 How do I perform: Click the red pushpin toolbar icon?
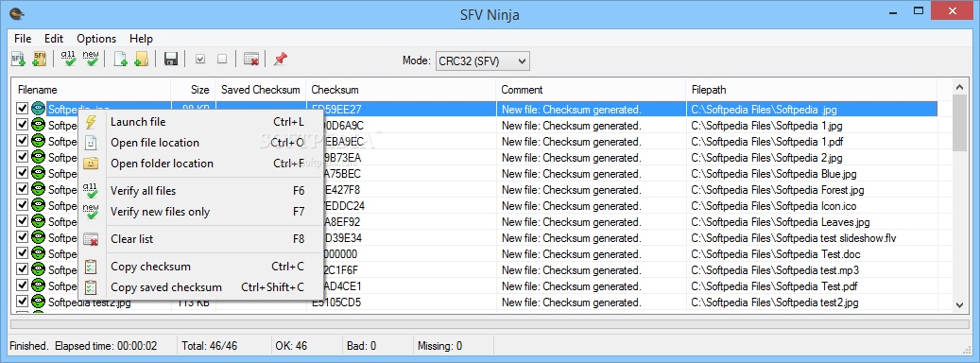click(x=281, y=60)
